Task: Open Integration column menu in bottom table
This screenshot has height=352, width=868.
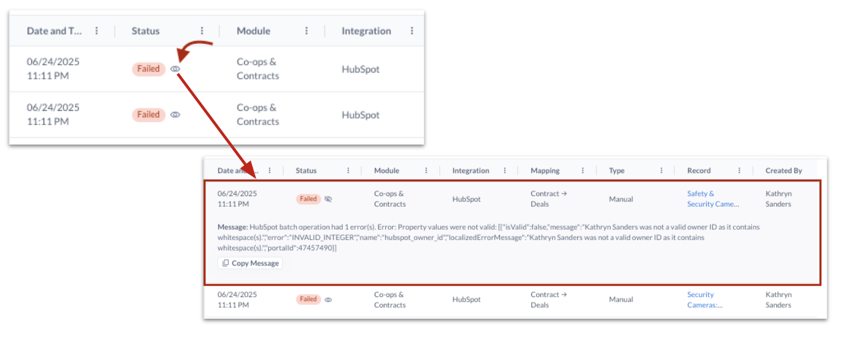Action: (x=505, y=171)
